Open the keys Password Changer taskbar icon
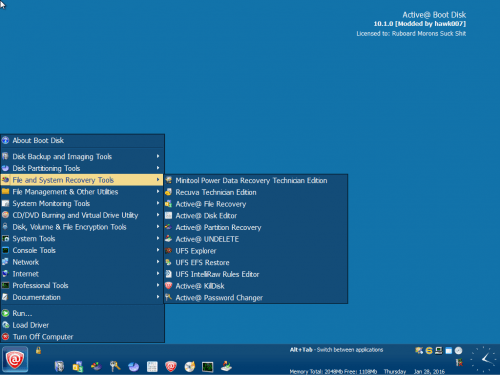 115,366
